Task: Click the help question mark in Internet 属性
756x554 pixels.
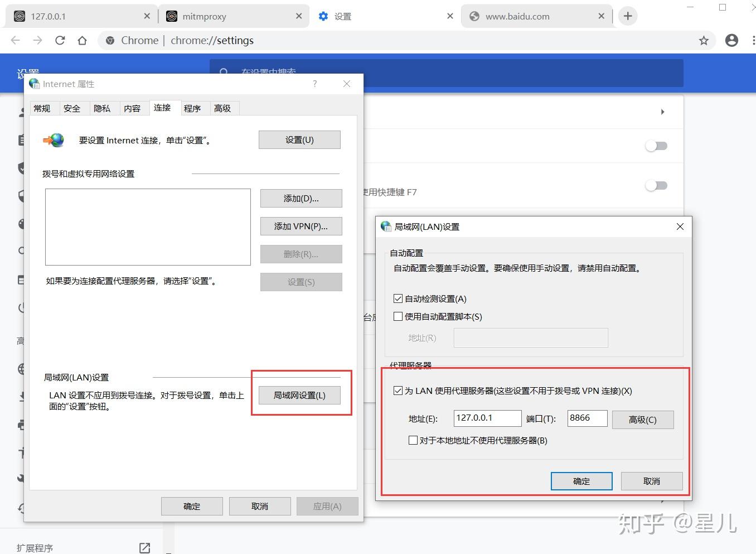Action: click(x=314, y=84)
